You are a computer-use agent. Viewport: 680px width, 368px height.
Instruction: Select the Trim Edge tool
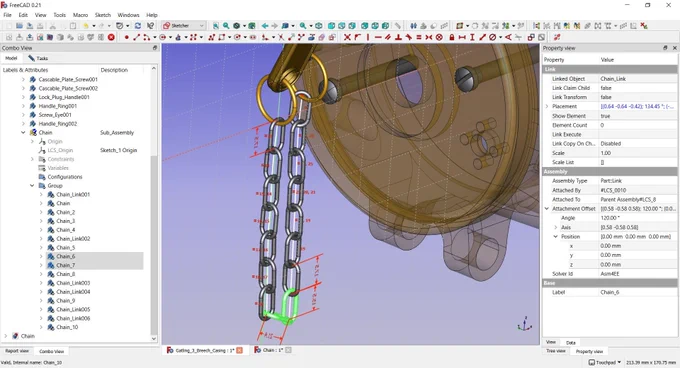click(x=281, y=37)
